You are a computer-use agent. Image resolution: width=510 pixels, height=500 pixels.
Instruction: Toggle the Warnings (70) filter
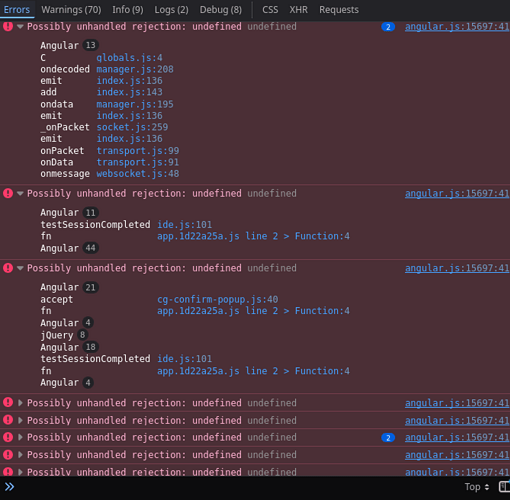coord(71,10)
